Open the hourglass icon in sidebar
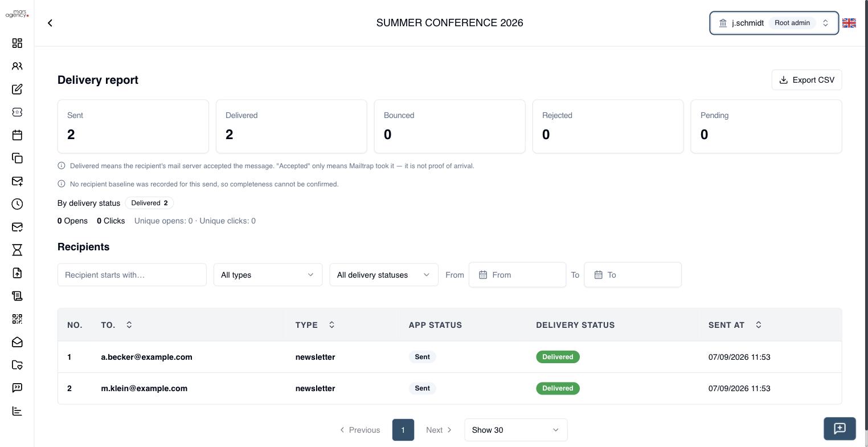Image resolution: width=868 pixels, height=447 pixels. tap(17, 250)
